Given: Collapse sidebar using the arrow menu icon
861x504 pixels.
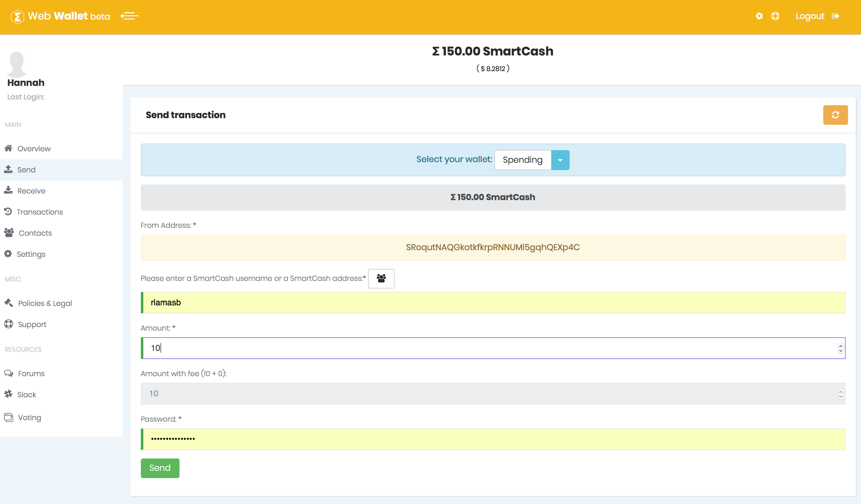Looking at the screenshot, I should [x=129, y=16].
